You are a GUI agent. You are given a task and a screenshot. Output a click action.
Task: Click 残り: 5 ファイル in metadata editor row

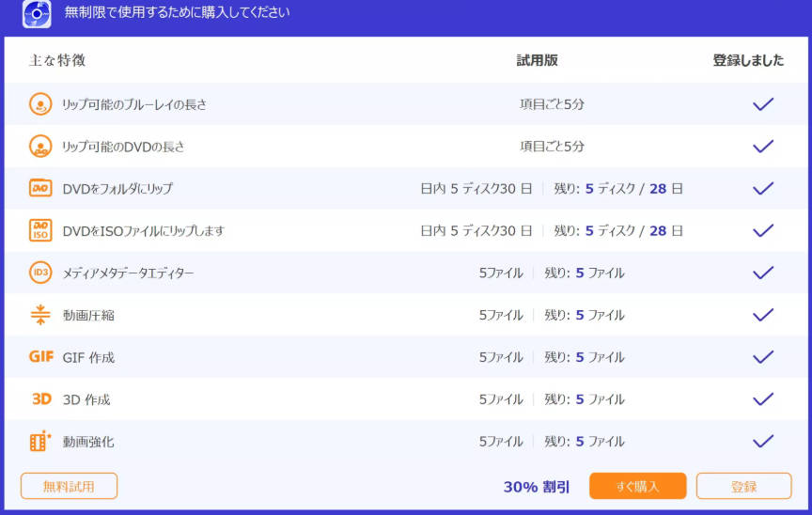585,273
